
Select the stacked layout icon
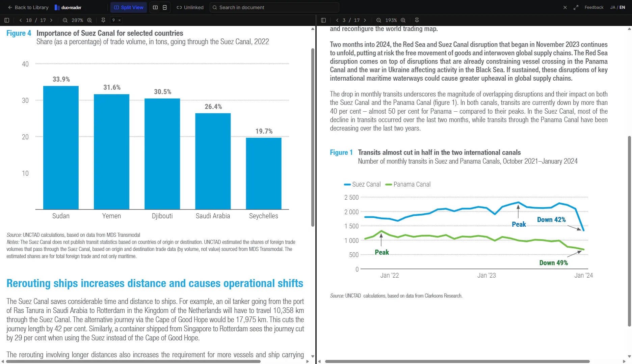(165, 7)
